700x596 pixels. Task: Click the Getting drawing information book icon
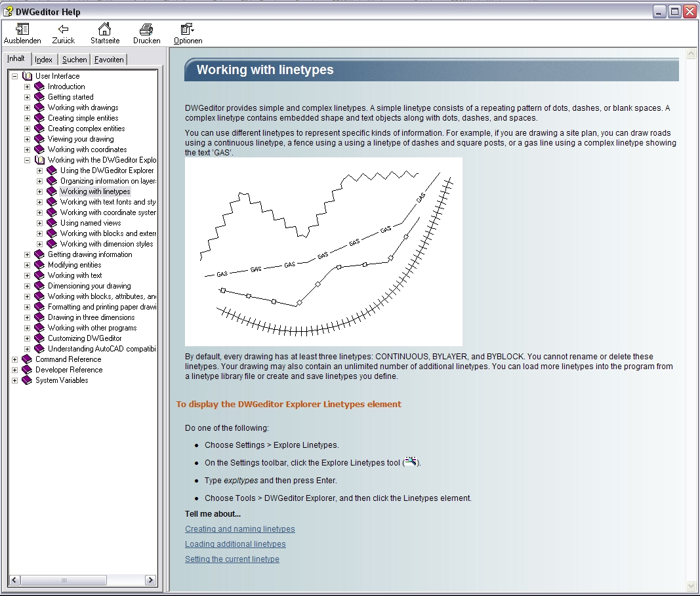click(40, 254)
